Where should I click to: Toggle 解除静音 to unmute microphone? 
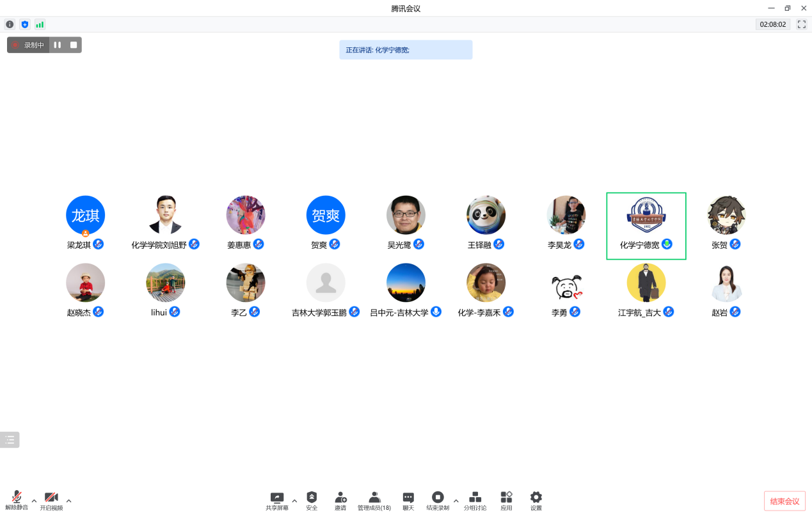click(x=17, y=498)
